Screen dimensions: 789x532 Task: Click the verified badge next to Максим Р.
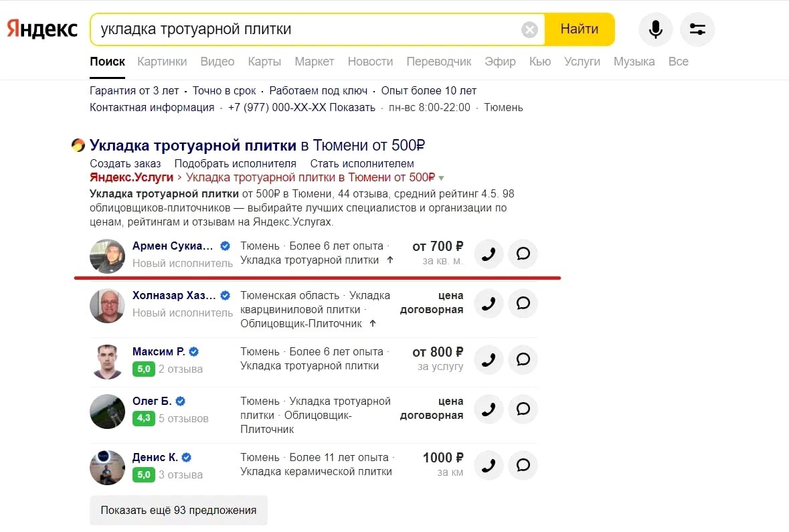pos(193,352)
